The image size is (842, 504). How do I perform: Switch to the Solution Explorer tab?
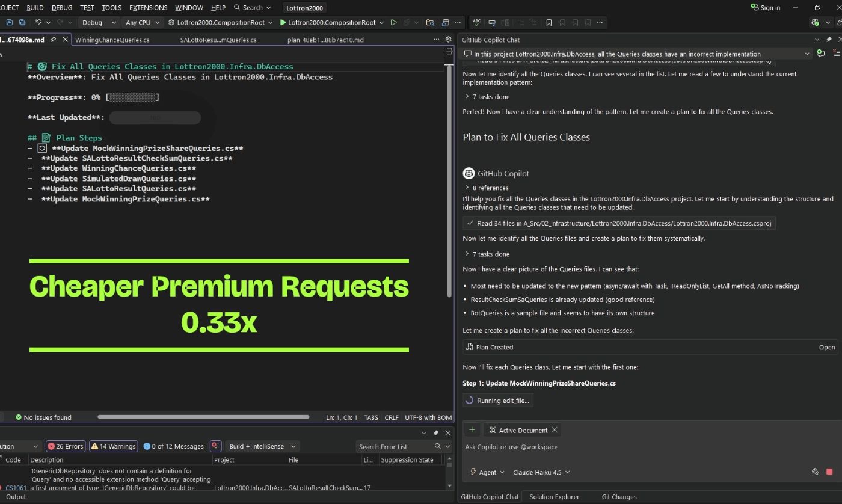click(554, 497)
